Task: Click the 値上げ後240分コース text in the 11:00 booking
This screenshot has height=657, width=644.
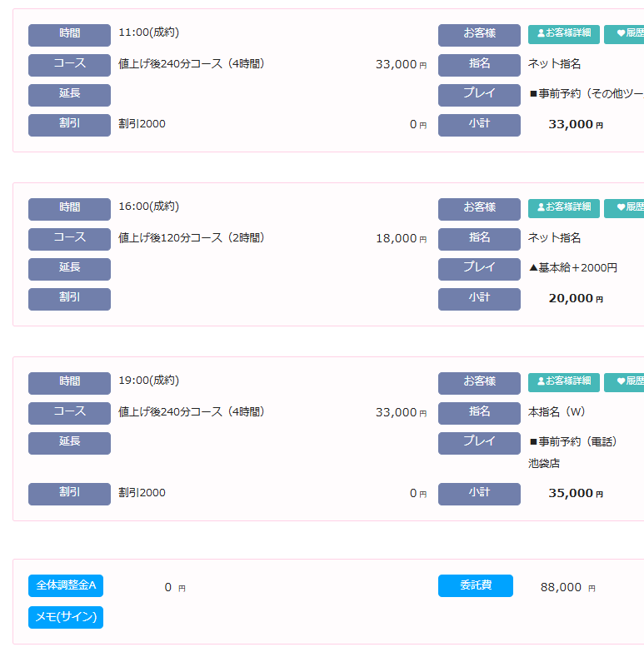Action: (x=192, y=63)
